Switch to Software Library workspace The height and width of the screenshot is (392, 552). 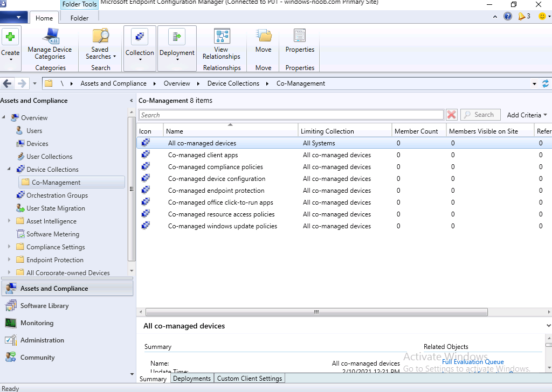44,306
